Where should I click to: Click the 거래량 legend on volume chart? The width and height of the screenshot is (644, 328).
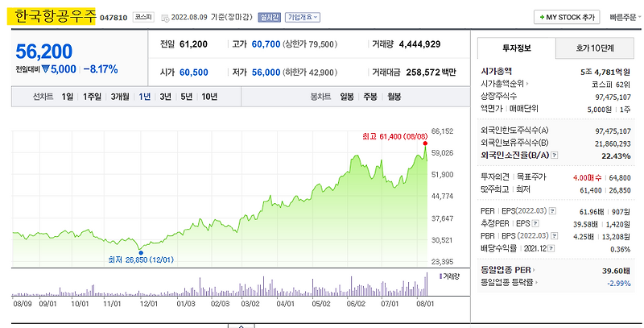pyautogui.click(x=449, y=276)
